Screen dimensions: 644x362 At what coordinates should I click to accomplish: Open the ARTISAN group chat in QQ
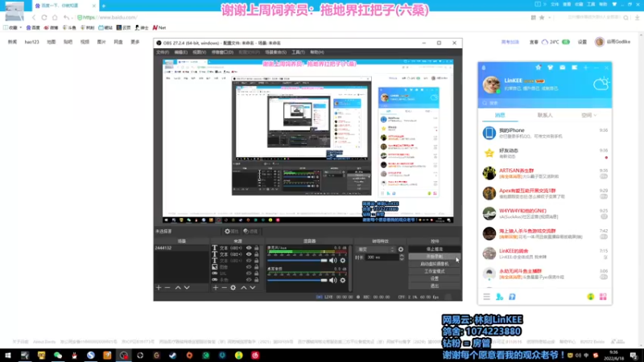coord(545,173)
